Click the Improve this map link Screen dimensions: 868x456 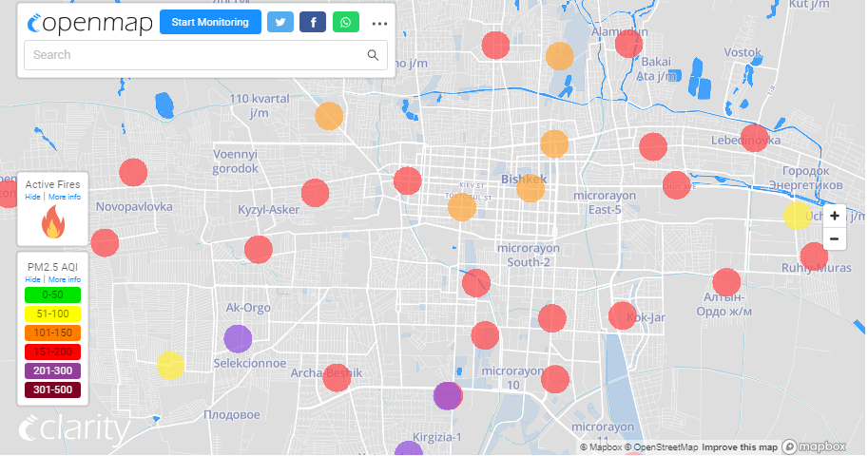[740, 447]
